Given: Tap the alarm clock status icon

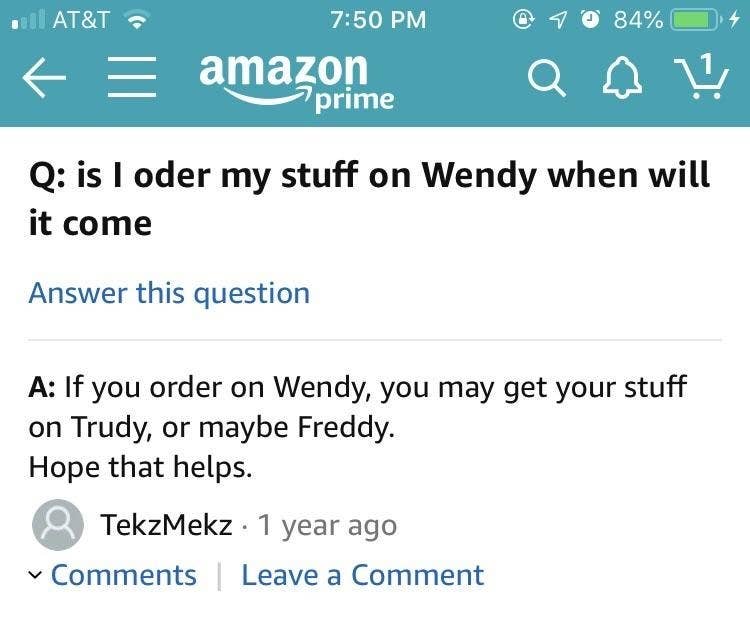Looking at the screenshot, I should 590,19.
